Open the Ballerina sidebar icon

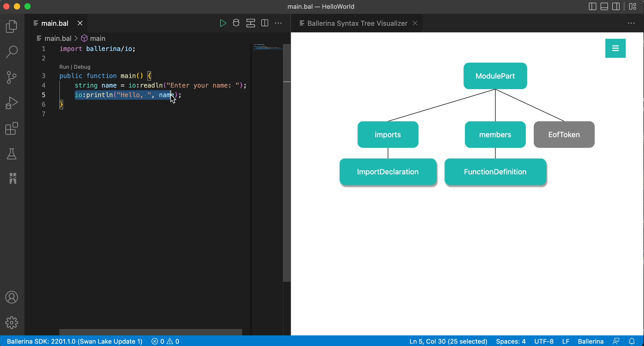tap(12, 178)
